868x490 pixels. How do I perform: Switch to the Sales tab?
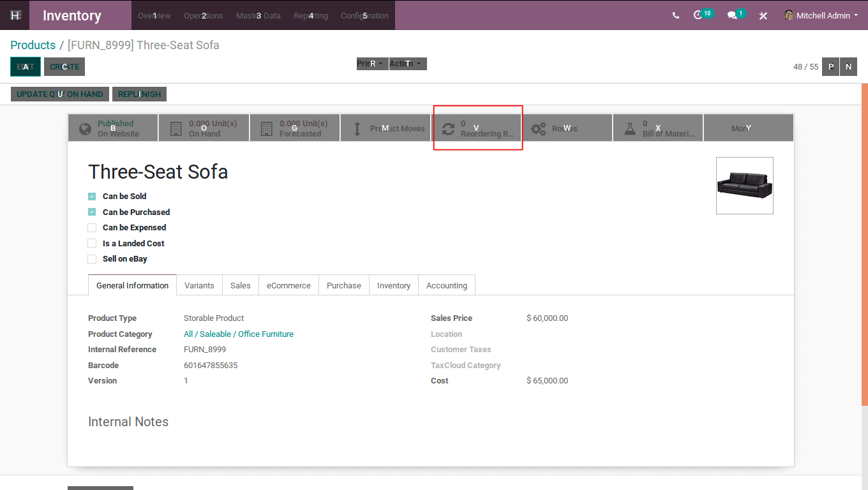241,285
